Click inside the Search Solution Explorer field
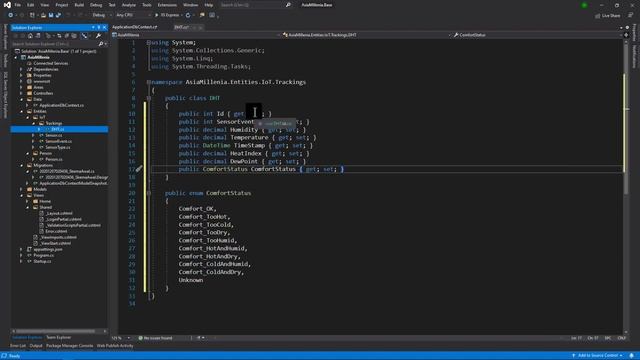 (x=54, y=44)
